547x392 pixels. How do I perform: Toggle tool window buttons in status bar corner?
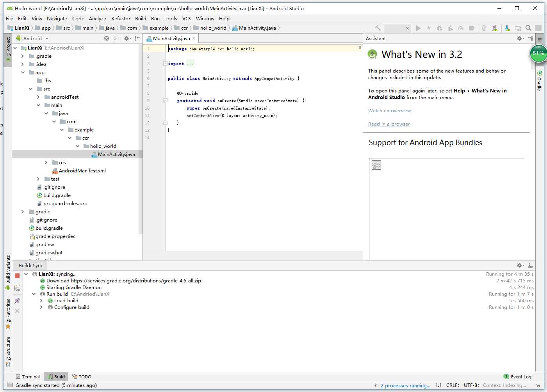[10, 385]
